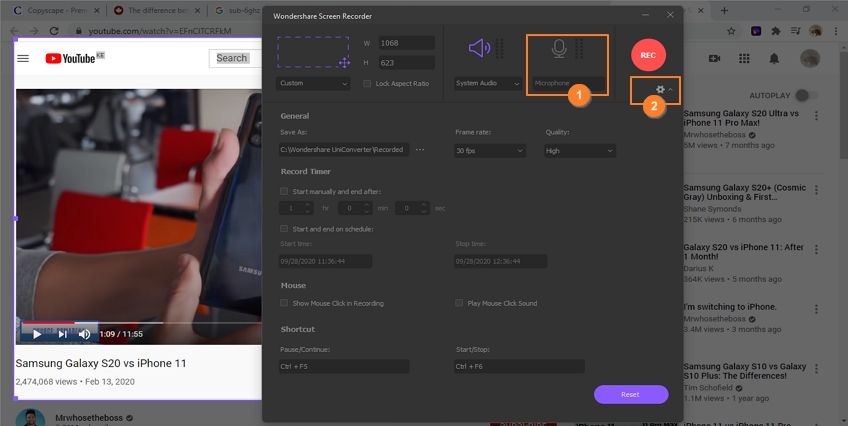Image resolution: width=848 pixels, height=426 pixels.
Task: Enable Start manually and end after checkbox
Action: click(x=284, y=191)
